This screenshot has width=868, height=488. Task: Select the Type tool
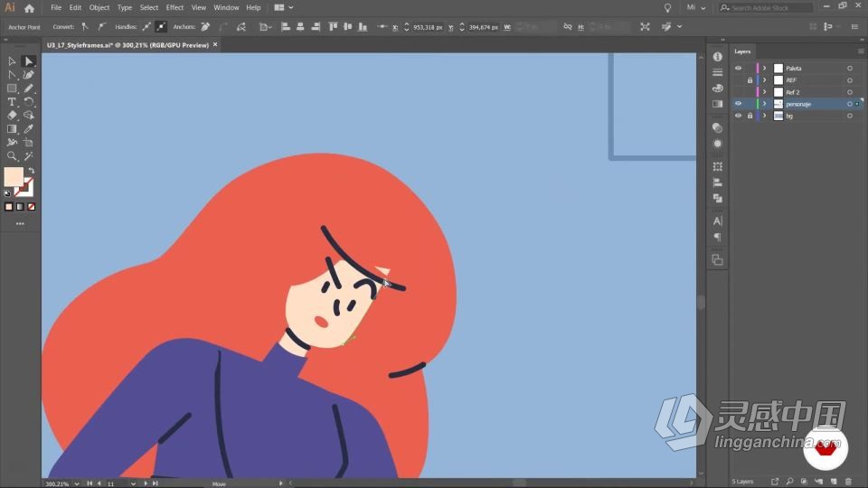(12, 102)
